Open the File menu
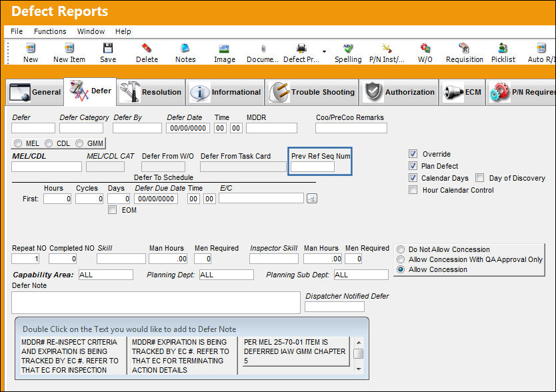This screenshot has height=392, width=556. click(x=17, y=31)
